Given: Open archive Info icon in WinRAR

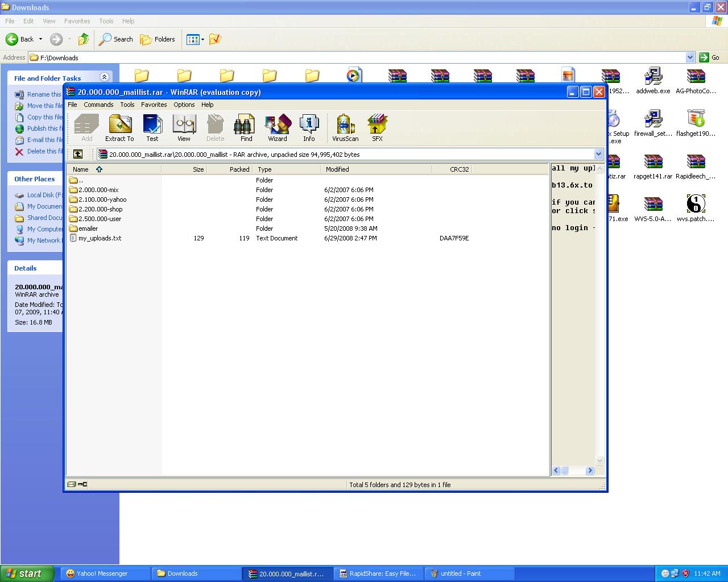Looking at the screenshot, I should click(309, 128).
